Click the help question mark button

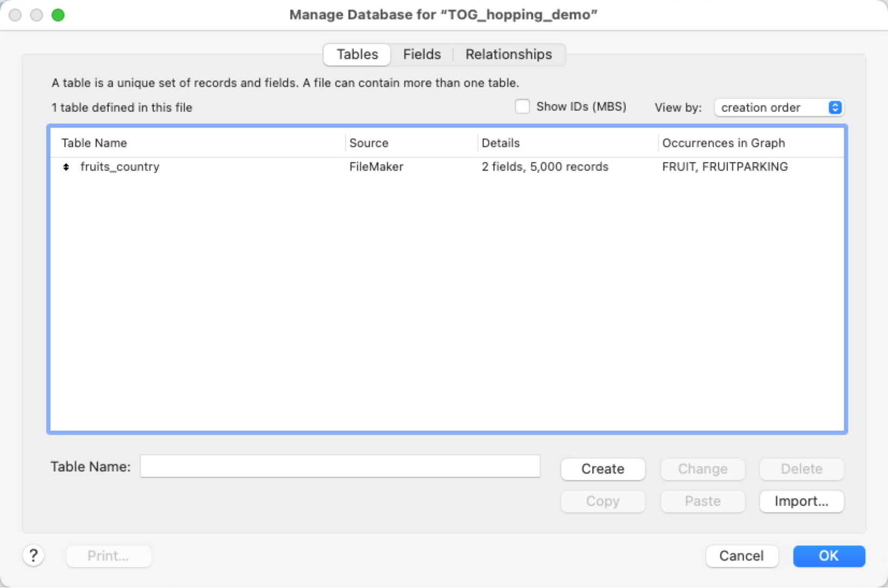[34, 556]
